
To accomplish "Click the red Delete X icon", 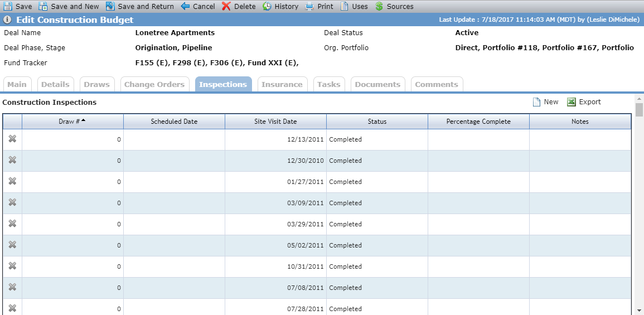I will pyautogui.click(x=226, y=6).
